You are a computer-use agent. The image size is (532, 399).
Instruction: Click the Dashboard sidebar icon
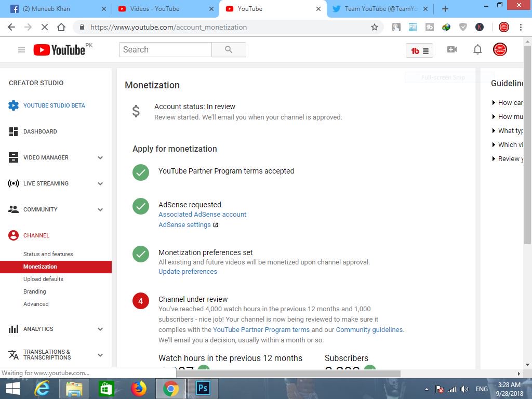pos(13,131)
